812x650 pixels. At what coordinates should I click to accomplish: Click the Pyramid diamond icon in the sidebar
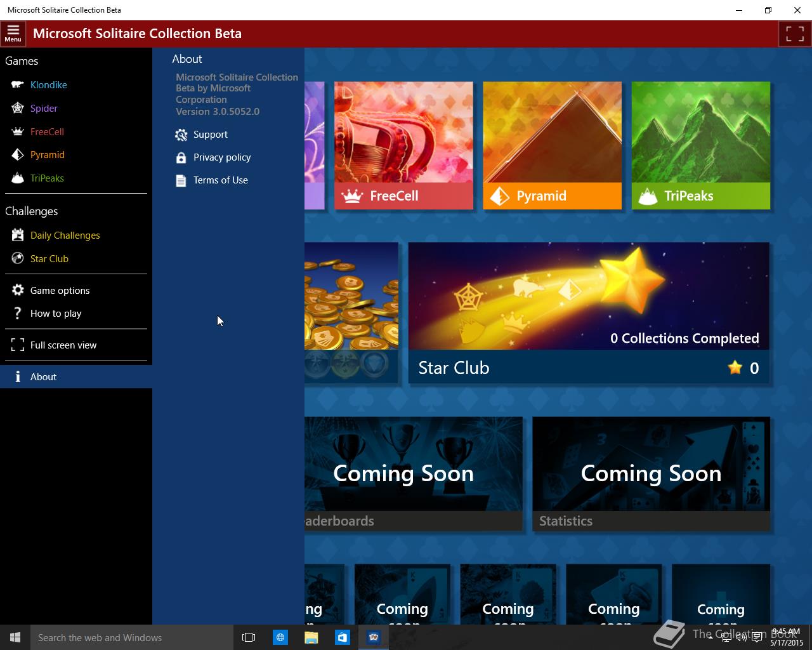[x=18, y=155]
